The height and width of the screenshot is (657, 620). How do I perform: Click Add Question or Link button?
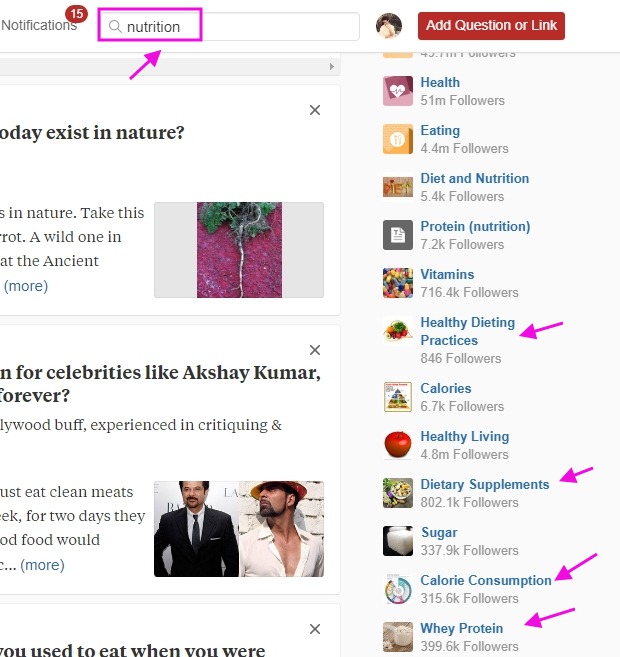pyautogui.click(x=491, y=26)
